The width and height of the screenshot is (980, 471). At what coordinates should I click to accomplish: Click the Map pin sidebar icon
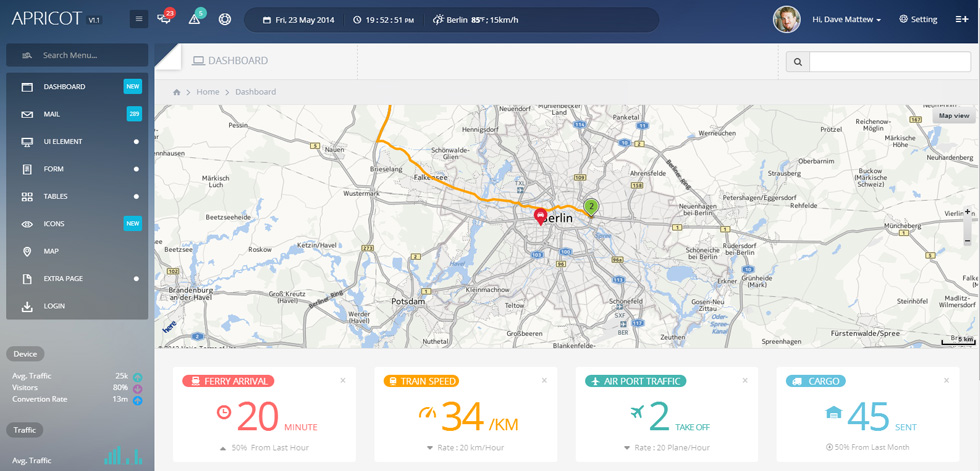coord(27,251)
